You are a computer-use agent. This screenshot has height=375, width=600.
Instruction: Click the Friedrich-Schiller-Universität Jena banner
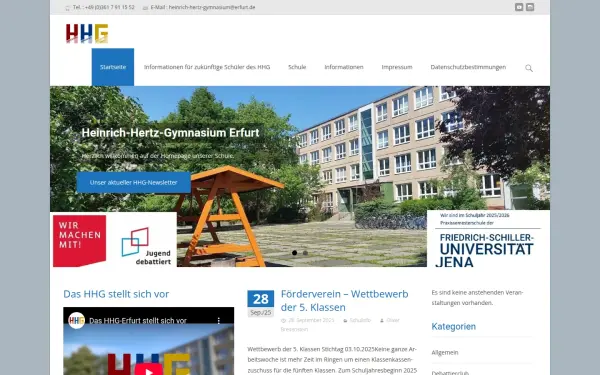488,238
